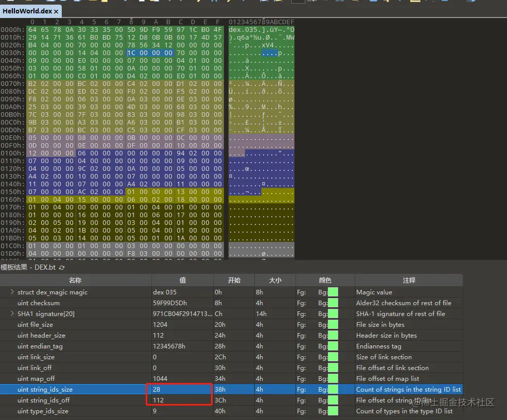Click the value 1044 of map_off
The width and height of the screenshot is (507, 420).
(160, 379)
